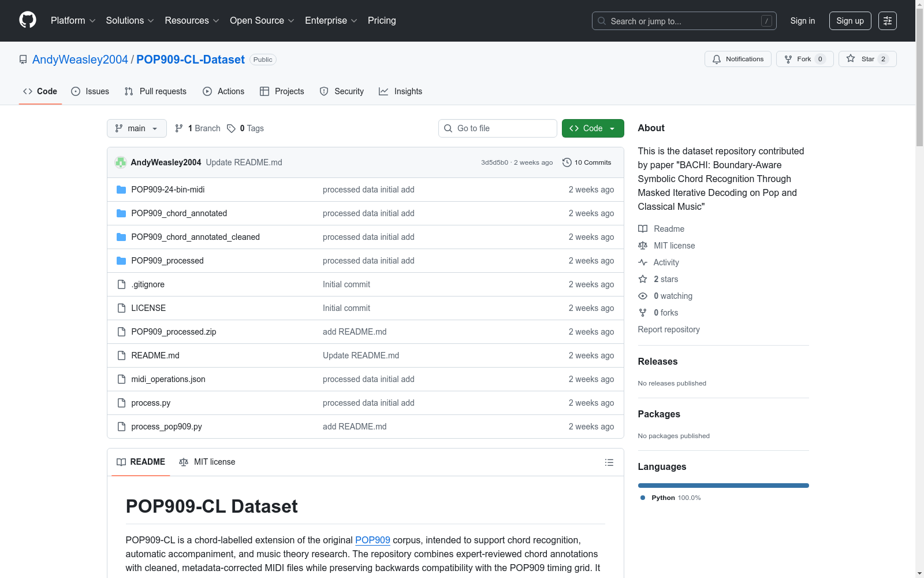This screenshot has height=578, width=924.
Task: Open commit hash 3d5d5b0
Action: point(494,162)
